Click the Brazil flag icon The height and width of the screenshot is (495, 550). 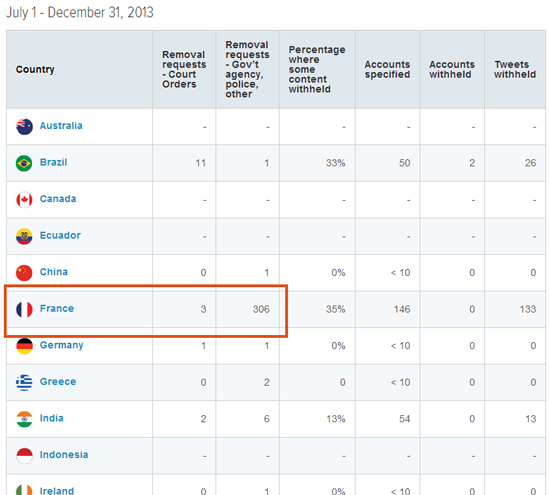pos(24,163)
